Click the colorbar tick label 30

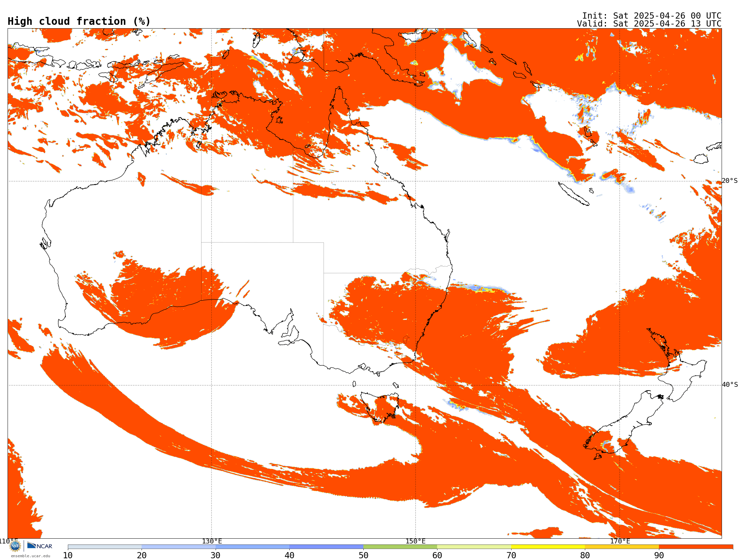(216, 556)
